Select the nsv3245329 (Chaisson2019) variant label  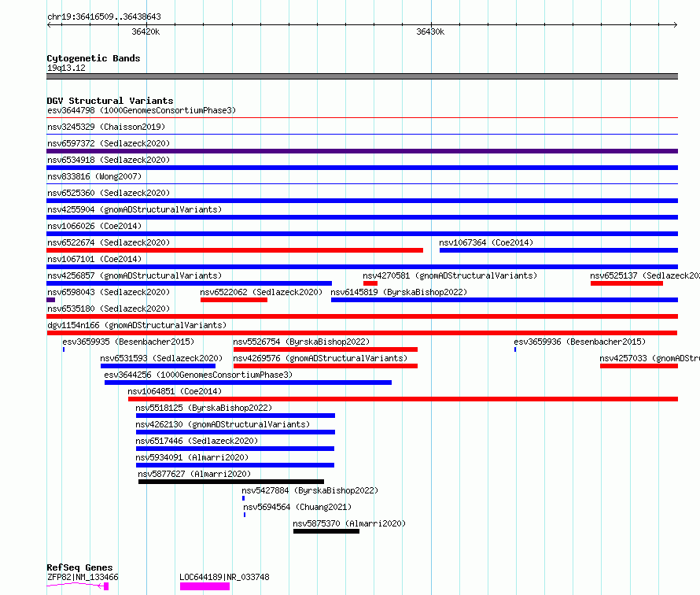tap(106, 127)
